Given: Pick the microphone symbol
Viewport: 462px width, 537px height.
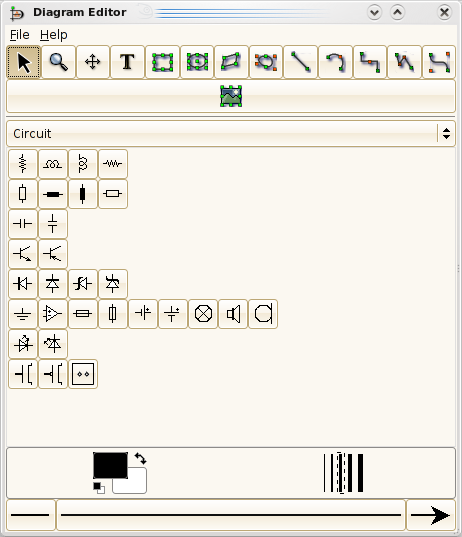Looking at the screenshot, I should [263, 314].
